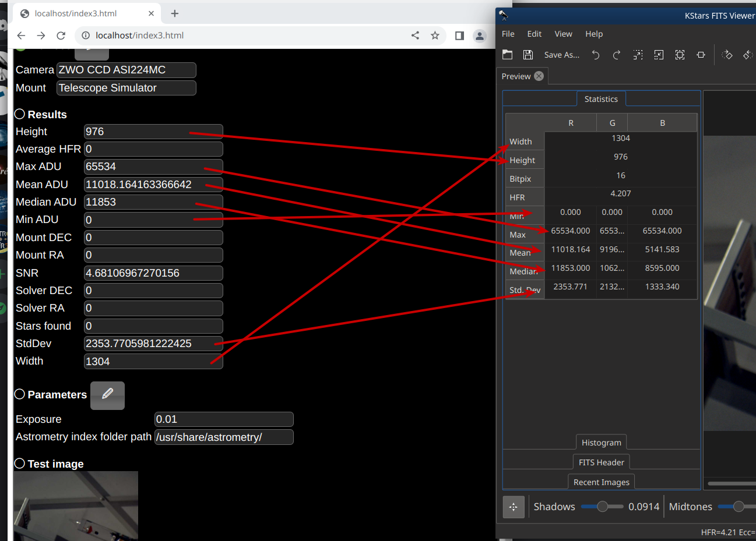Open the View menu in FITS Viewer

click(x=564, y=34)
